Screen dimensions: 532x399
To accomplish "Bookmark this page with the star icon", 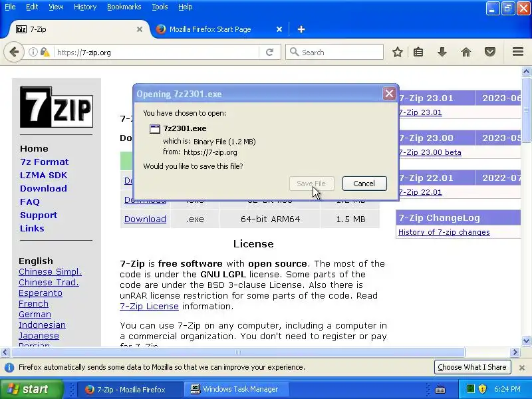I will click(398, 53).
